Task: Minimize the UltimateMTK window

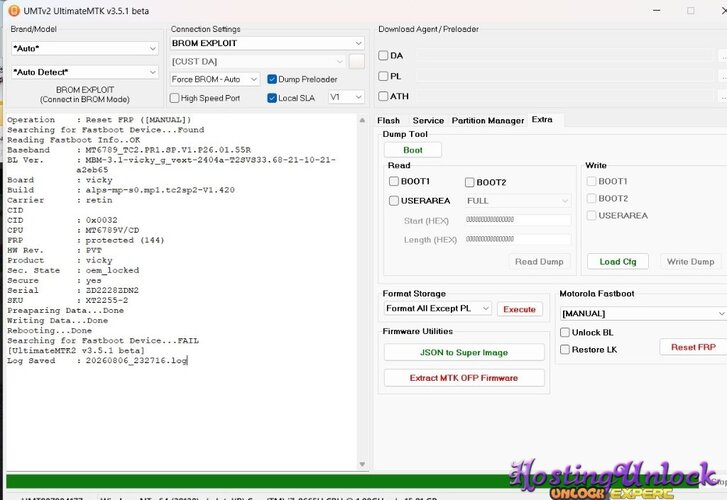Action: tap(657, 10)
